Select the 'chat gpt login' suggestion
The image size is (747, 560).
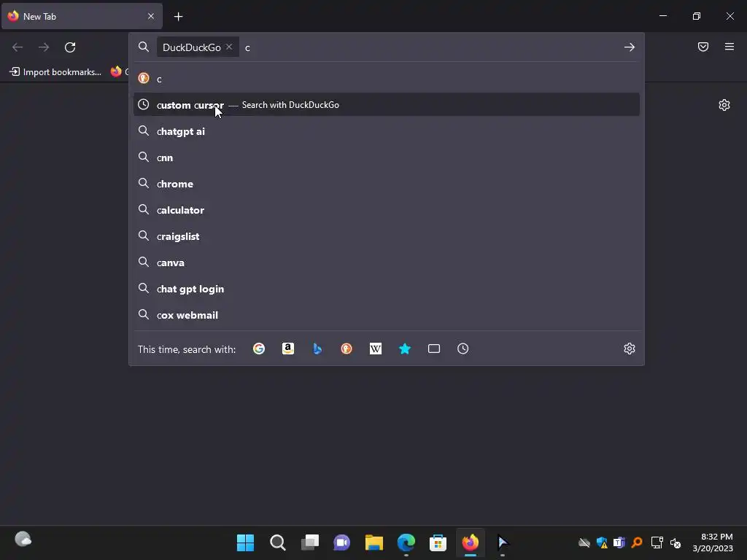[x=387, y=289]
